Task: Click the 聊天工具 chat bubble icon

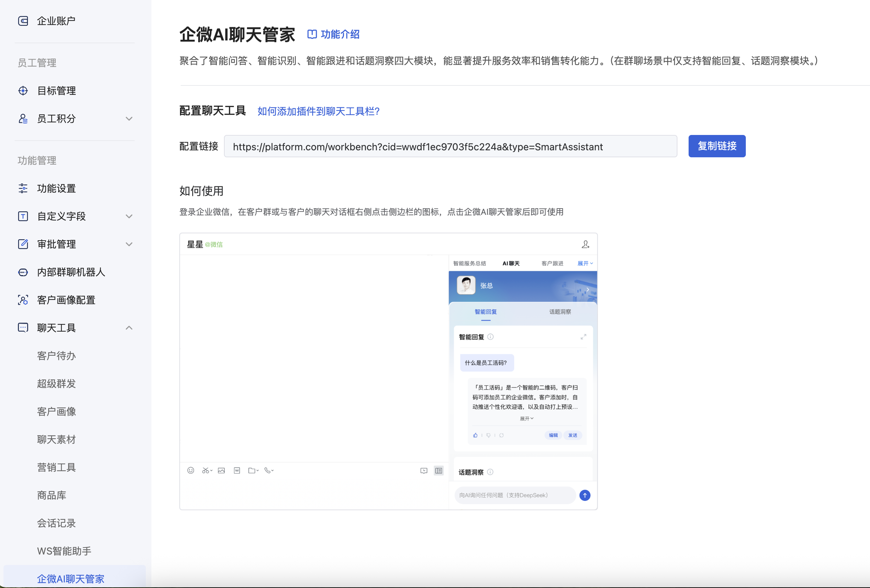Action: coord(23,328)
